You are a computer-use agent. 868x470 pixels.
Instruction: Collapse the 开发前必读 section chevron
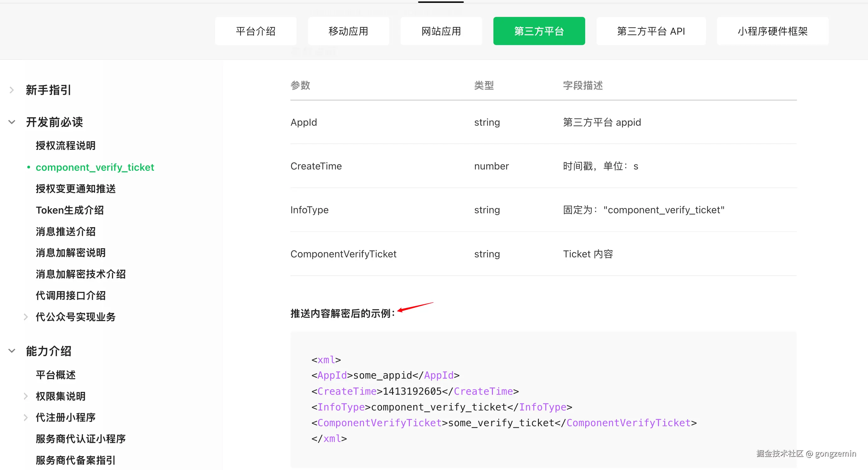pos(12,122)
